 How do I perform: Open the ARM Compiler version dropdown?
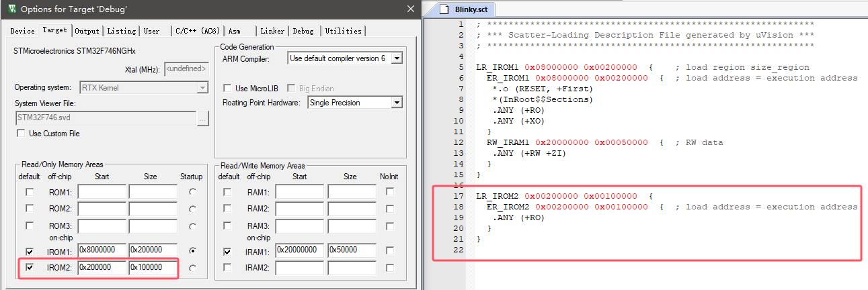(x=396, y=58)
